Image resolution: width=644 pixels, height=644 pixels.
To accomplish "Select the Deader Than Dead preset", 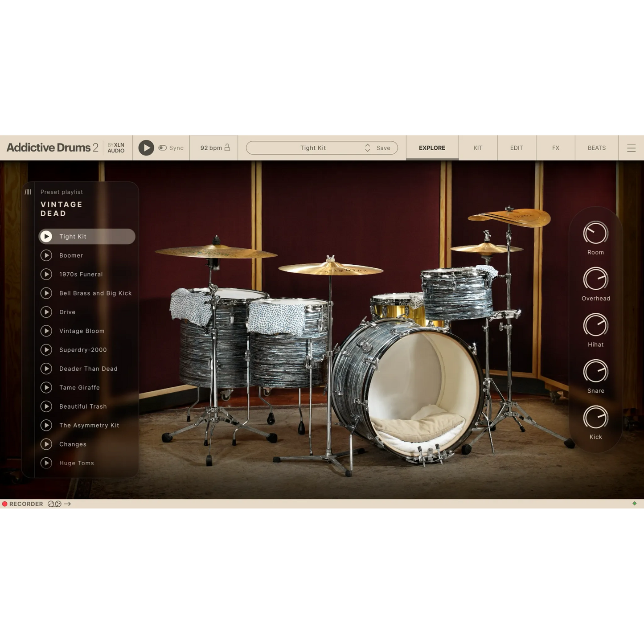I will click(x=88, y=369).
